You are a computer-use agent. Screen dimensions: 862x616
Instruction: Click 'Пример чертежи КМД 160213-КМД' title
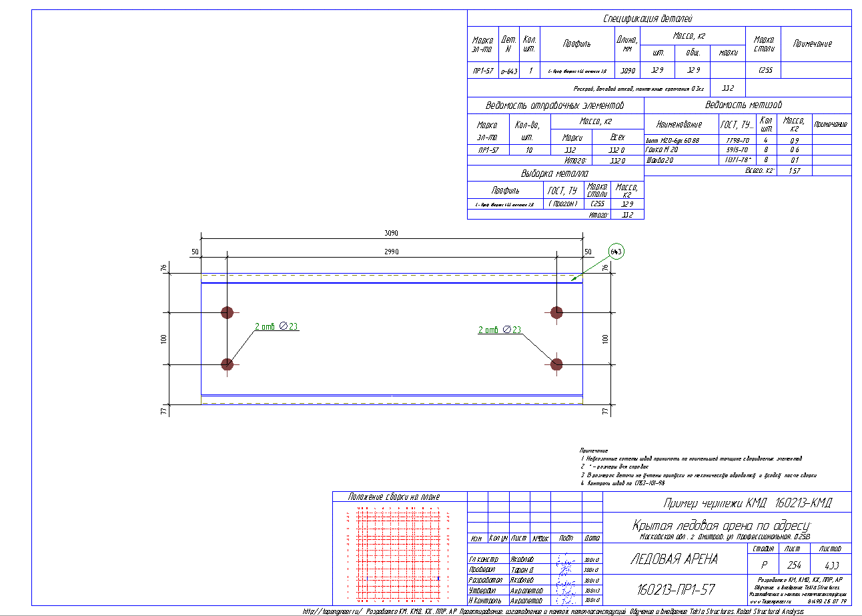point(747,503)
